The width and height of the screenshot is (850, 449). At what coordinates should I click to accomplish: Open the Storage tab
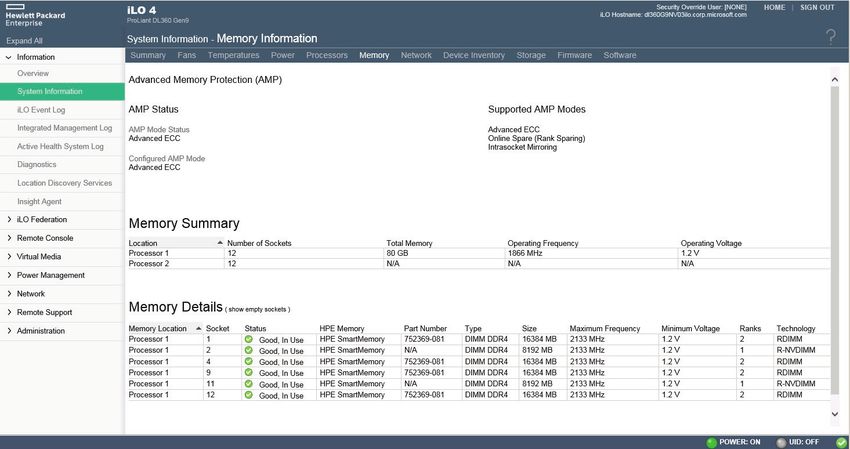[x=531, y=55]
